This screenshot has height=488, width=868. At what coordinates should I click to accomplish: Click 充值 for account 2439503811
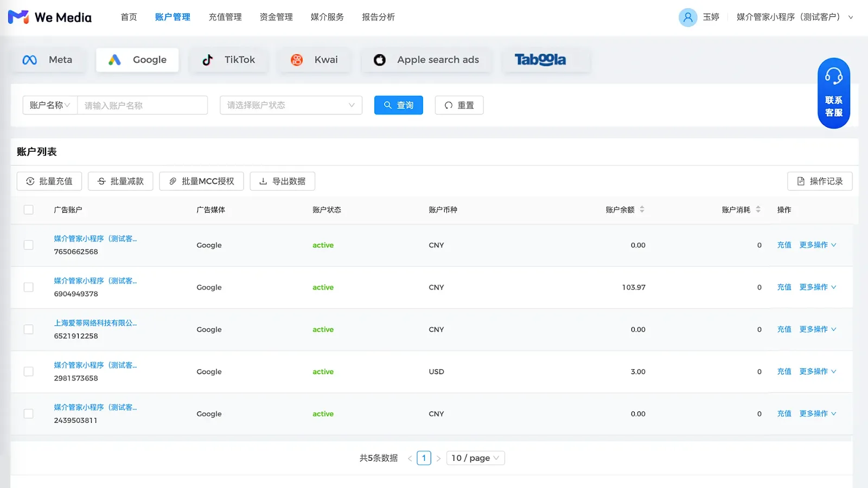pyautogui.click(x=784, y=414)
